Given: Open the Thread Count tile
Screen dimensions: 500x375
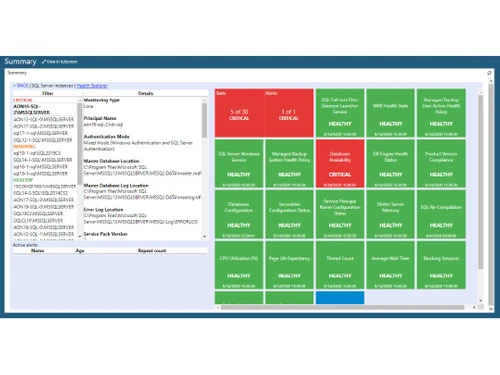Looking at the screenshot, I should tap(340, 265).
